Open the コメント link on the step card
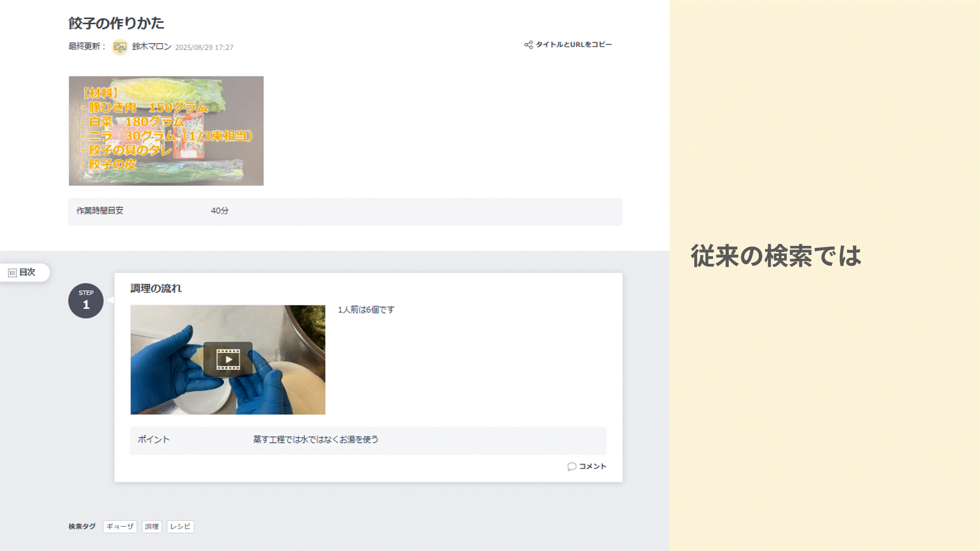Screen dimensions: 980x551 click(x=592, y=466)
